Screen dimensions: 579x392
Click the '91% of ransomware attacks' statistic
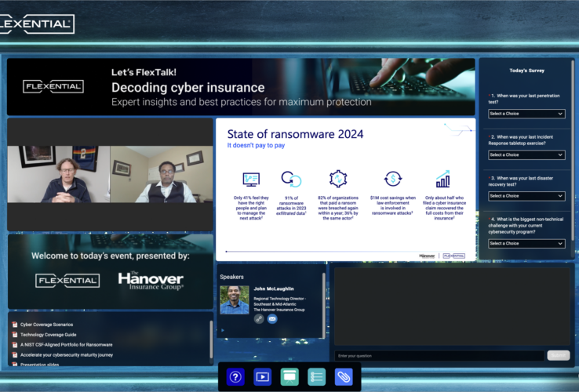[x=291, y=205]
